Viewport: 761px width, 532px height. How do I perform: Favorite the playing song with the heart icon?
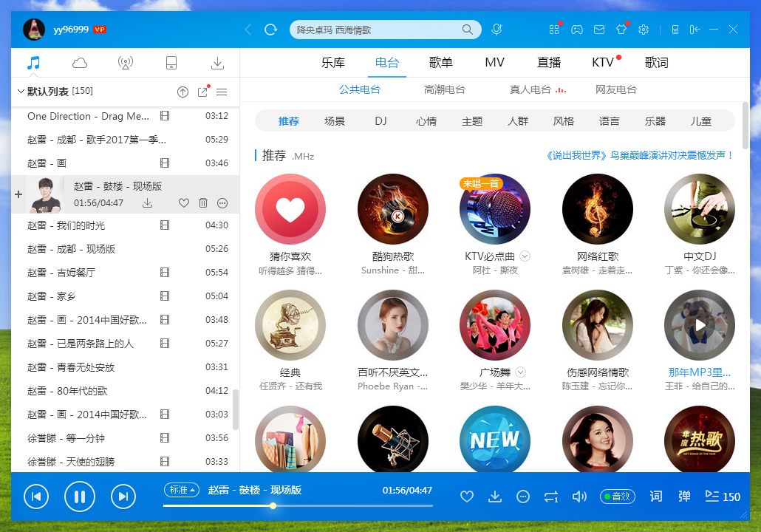tap(467, 497)
